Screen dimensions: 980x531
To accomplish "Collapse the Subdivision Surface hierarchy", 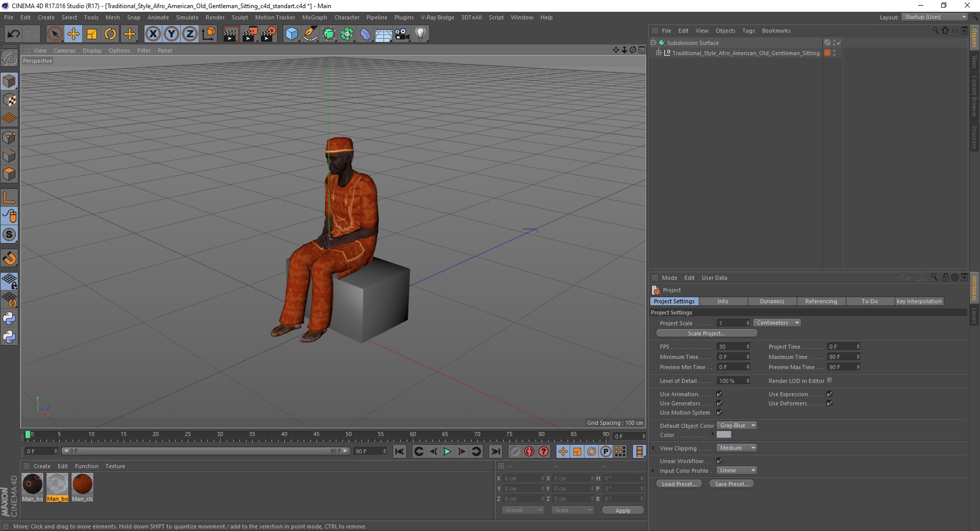I will click(x=653, y=43).
